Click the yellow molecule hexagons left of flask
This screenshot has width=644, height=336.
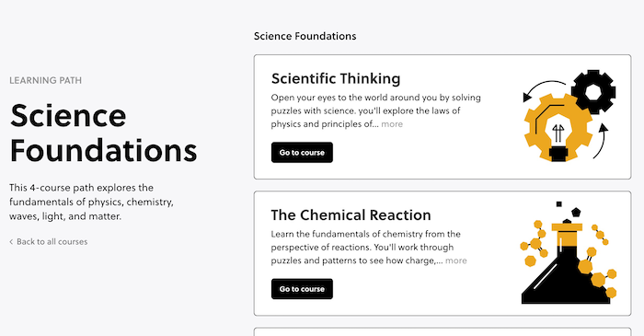(535, 243)
